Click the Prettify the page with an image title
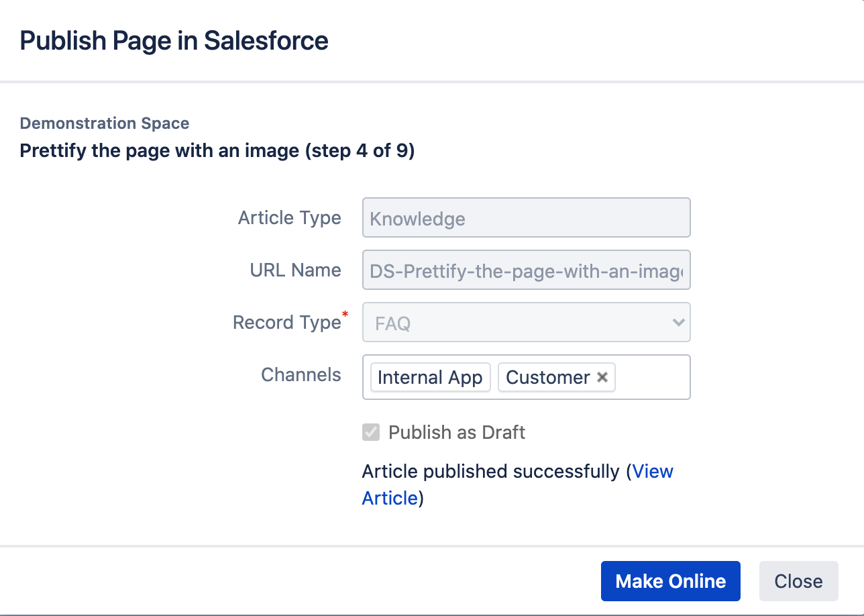This screenshot has width=864, height=616. pyautogui.click(x=217, y=150)
